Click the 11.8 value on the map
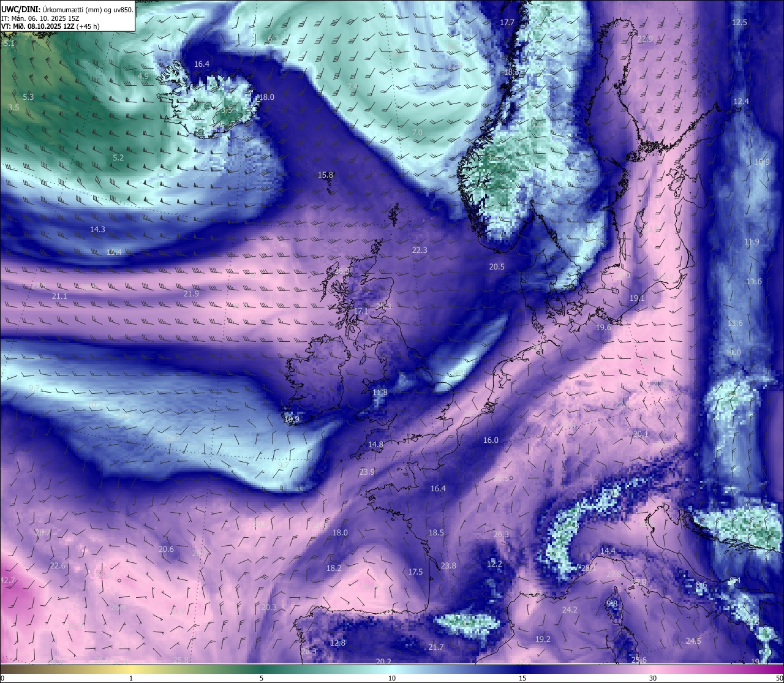Viewport: 784px width, 683px height. click(x=380, y=393)
